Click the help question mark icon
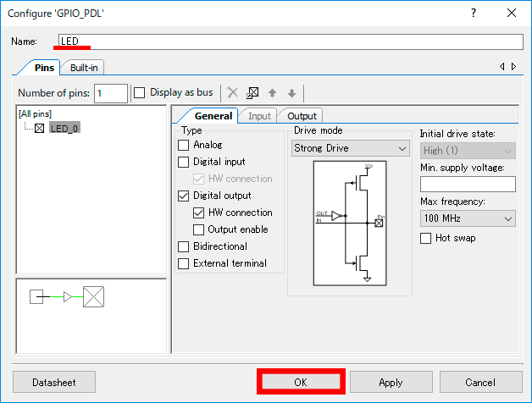Image resolution: width=532 pixels, height=403 pixels. (x=474, y=13)
